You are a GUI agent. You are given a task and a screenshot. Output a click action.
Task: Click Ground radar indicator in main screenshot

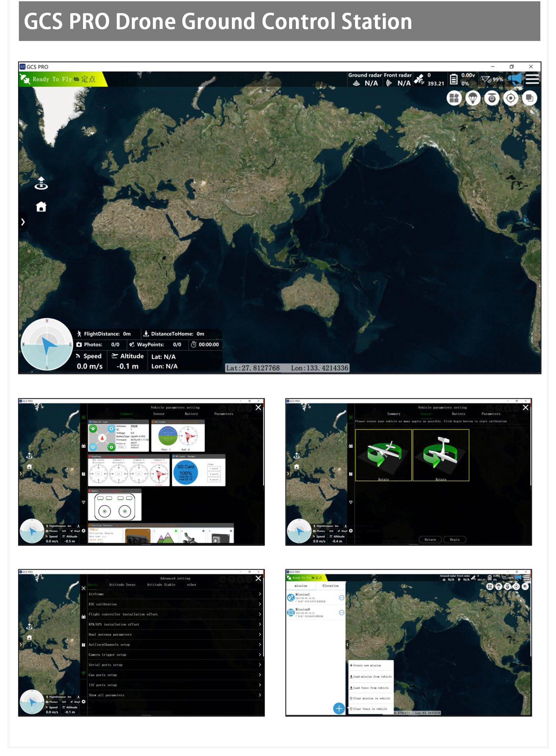click(x=365, y=79)
